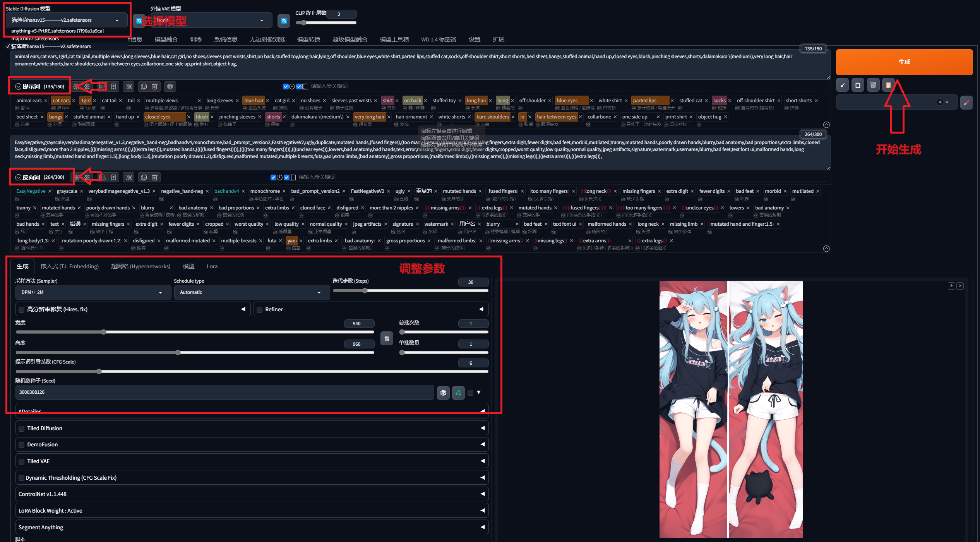Expand LoRA Block Weight section
This screenshot has height=542, width=980.
[252, 511]
